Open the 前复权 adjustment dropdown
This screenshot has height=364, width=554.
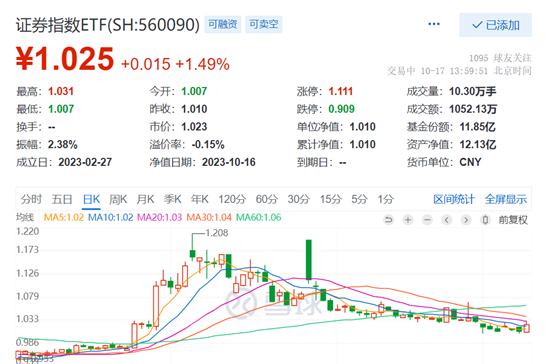(x=513, y=220)
